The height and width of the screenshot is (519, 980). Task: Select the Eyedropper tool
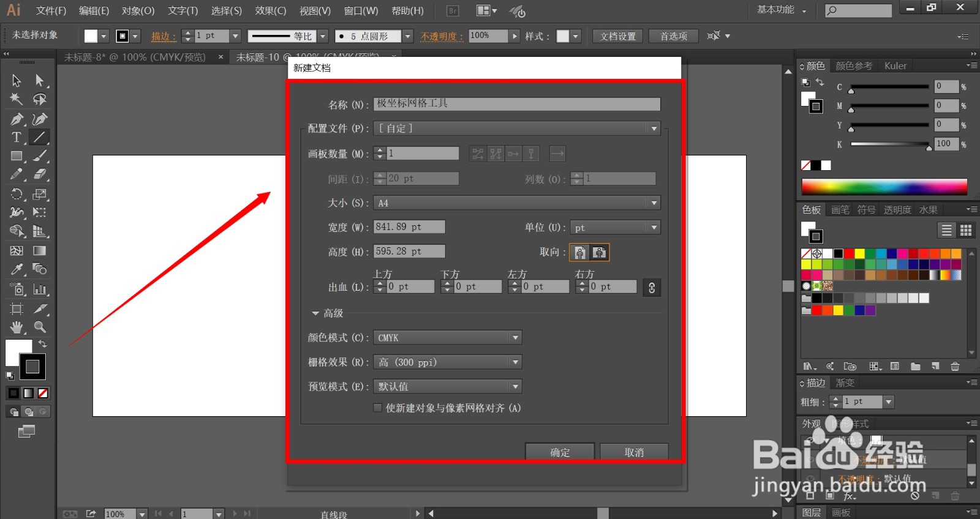tap(17, 269)
